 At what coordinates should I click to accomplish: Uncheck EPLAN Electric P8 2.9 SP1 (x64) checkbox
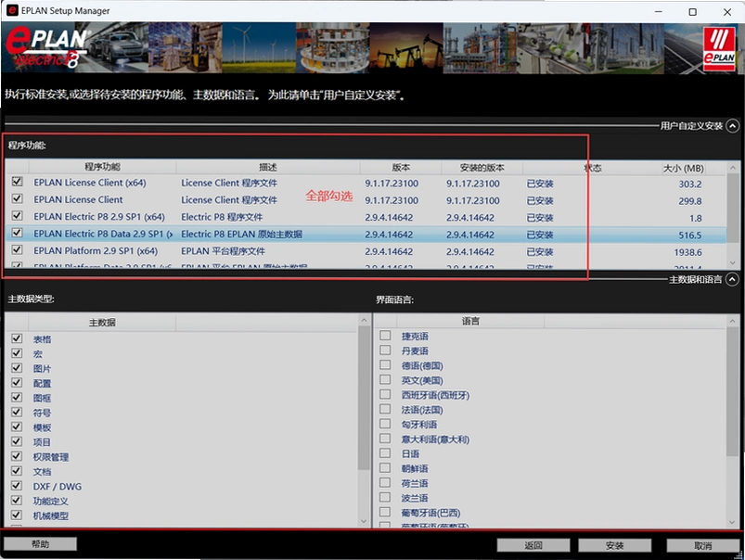[x=17, y=216]
